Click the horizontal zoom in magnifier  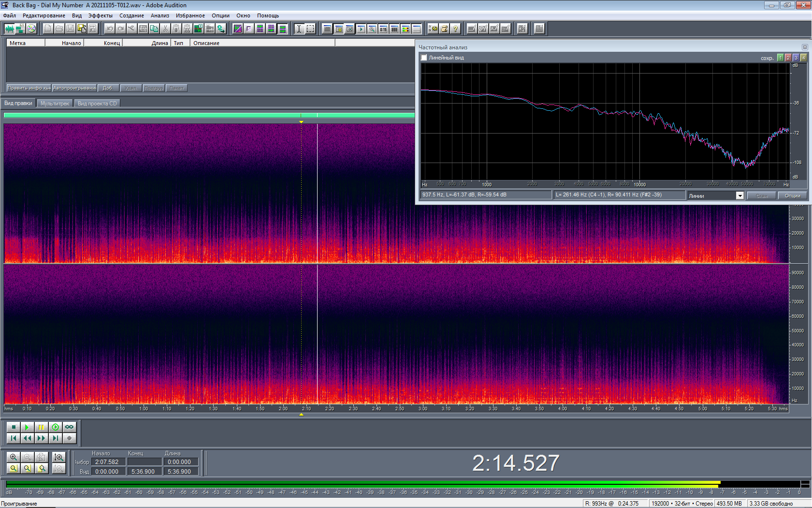pos(14,457)
